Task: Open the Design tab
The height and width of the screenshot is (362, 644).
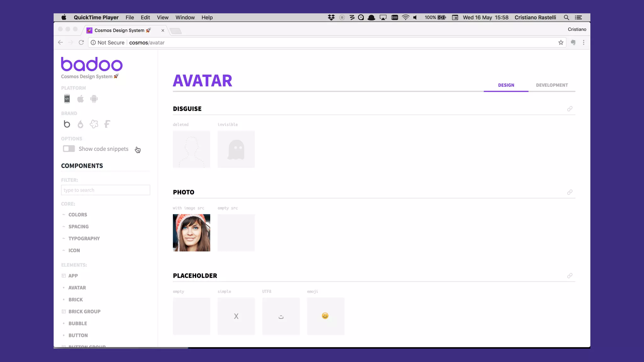Action: pyautogui.click(x=506, y=85)
